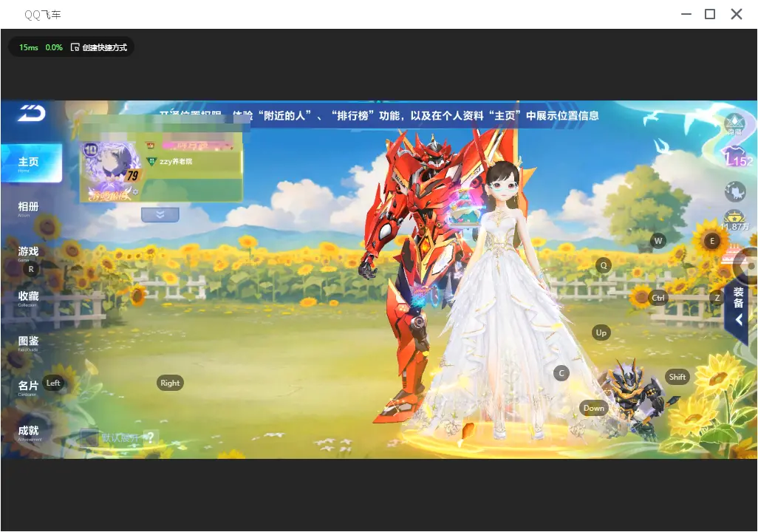Click the Up key overlay
The height and width of the screenshot is (532, 758).
pyautogui.click(x=601, y=332)
